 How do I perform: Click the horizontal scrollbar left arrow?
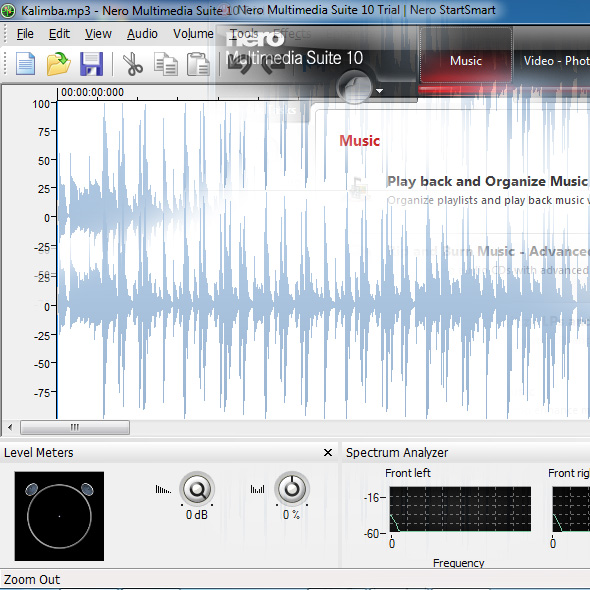coord(10,427)
